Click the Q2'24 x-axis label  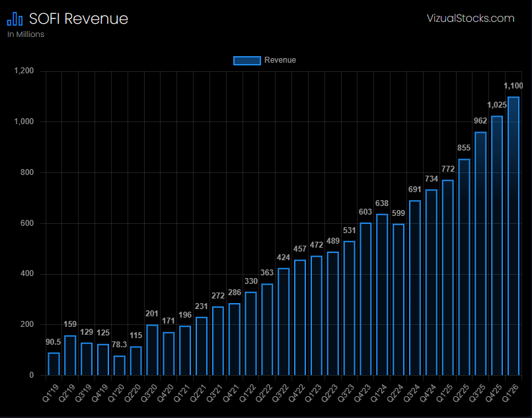click(396, 393)
